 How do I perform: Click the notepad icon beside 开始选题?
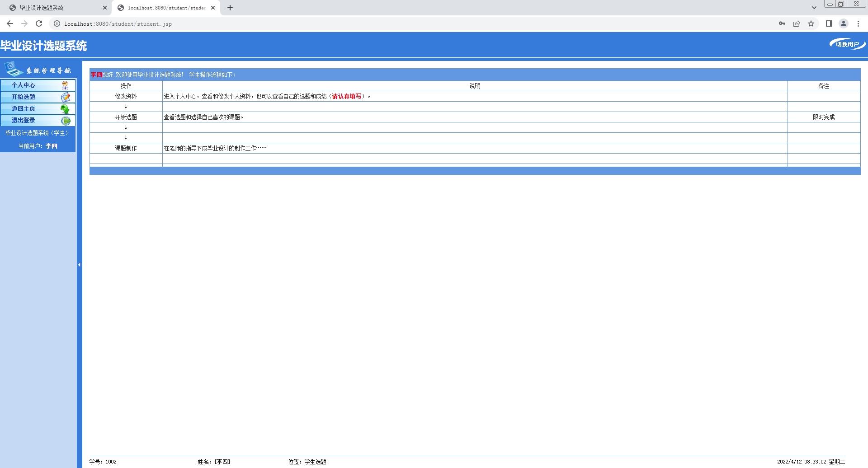(66, 97)
